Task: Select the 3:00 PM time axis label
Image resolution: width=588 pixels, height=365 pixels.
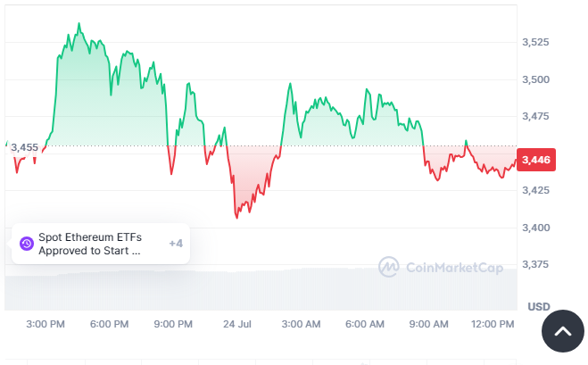Action: point(45,324)
